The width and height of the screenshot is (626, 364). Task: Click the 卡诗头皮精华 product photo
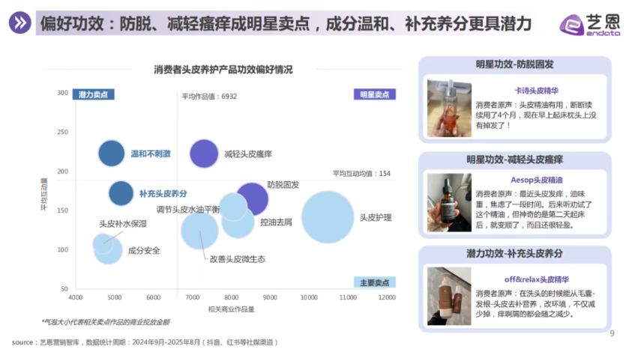(449, 108)
